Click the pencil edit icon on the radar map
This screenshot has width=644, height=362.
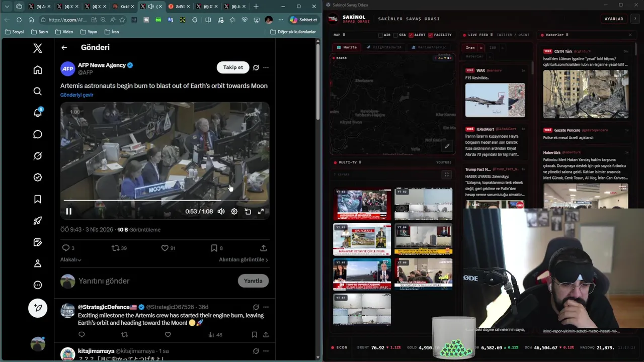coord(447,146)
